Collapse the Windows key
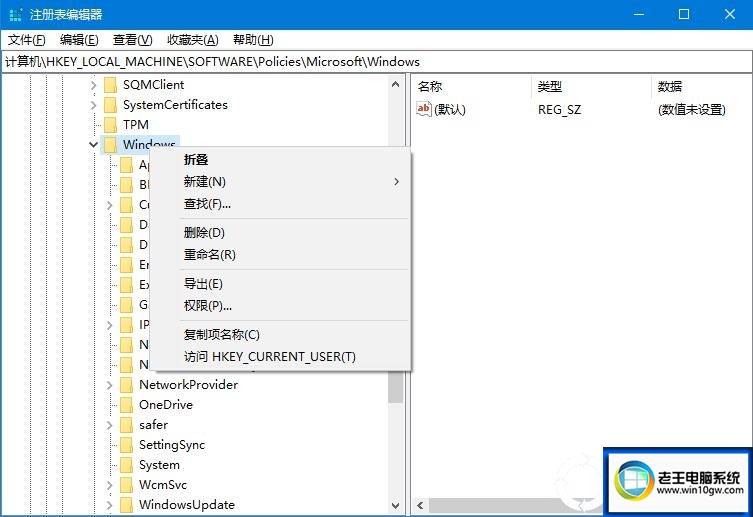The width and height of the screenshot is (753, 517). click(94, 144)
